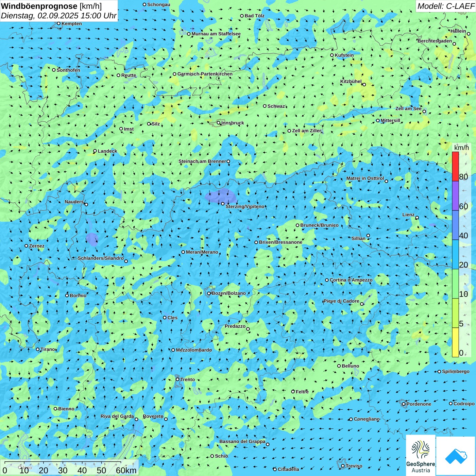Click the Trento city label

coord(188,379)
